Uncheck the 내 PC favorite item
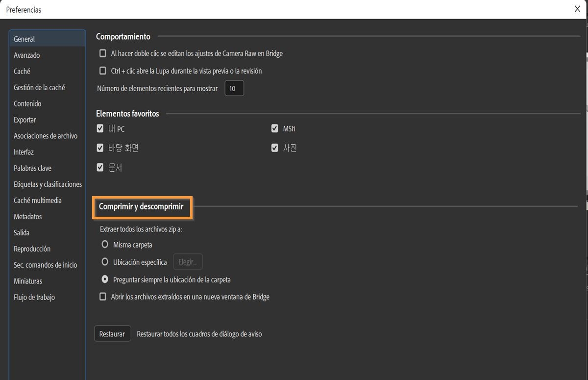Image resolution: width=588 pixels, height=380 pixels. pos(100,129)
